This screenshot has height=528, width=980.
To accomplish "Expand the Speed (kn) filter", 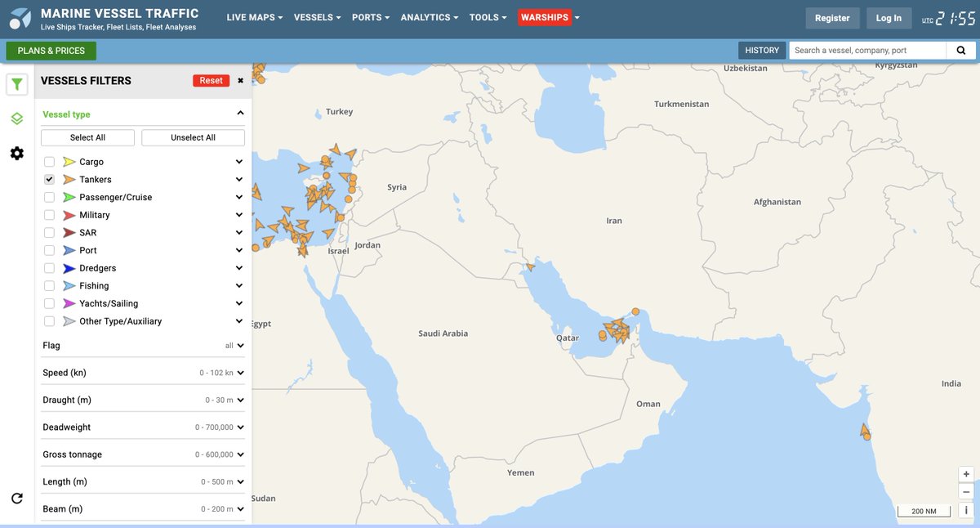I will (144, 373).
